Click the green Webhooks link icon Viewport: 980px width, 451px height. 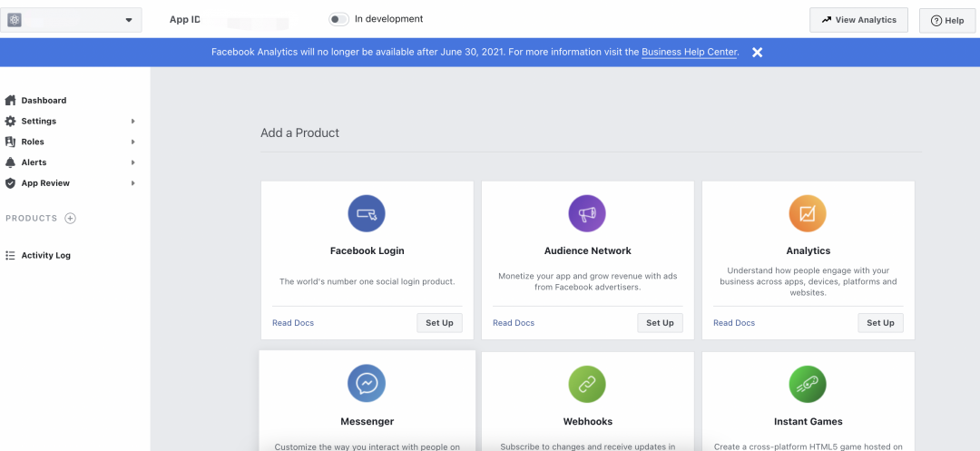(x=587, y=384)
